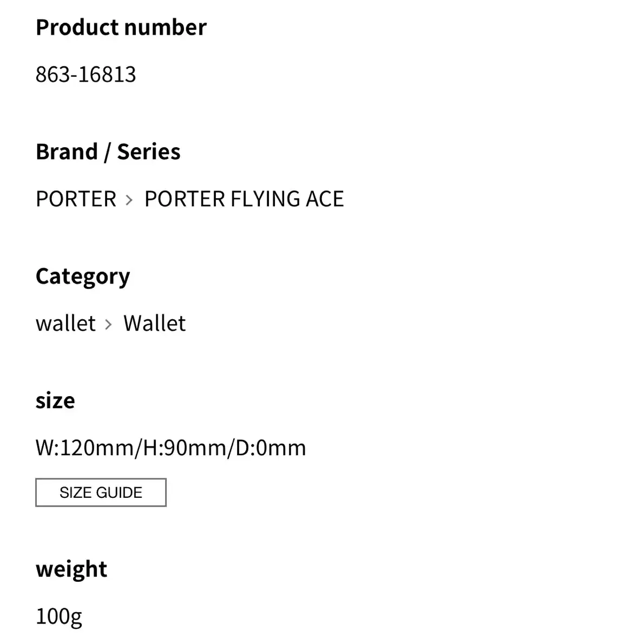Open the PORTER FLYING ACE series link
This screenshot has height=644, width=644.
(244, 199)
